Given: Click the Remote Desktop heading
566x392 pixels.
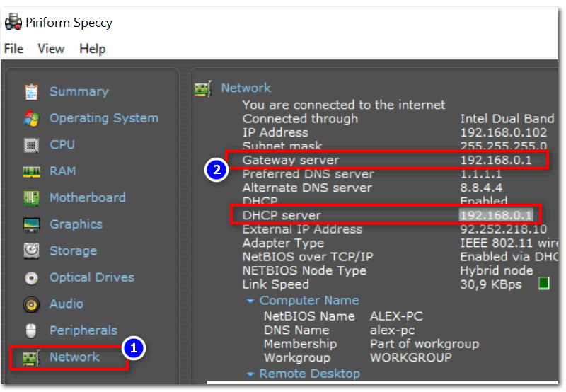Looking at the screenshot, I should coord(310,374).
